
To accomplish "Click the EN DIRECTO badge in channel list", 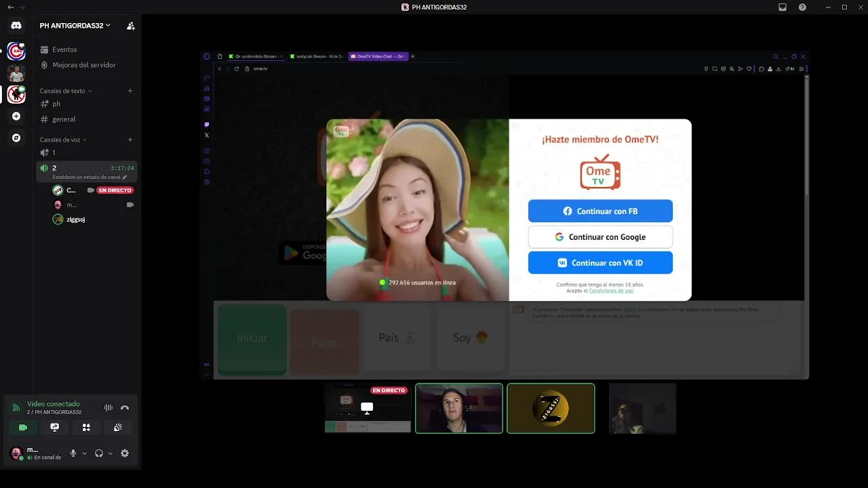I will [115, 190].
